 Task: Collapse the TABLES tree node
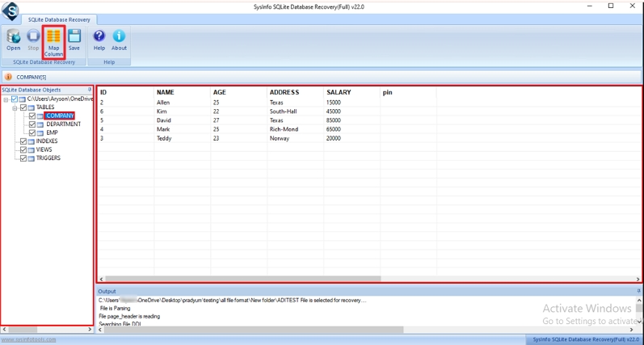click(15, 107)
